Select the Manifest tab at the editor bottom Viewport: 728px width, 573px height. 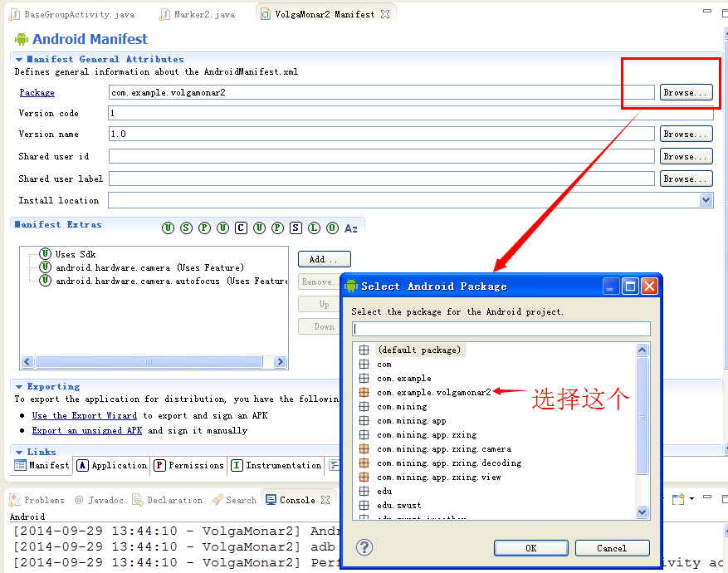[x=42, y=465]
